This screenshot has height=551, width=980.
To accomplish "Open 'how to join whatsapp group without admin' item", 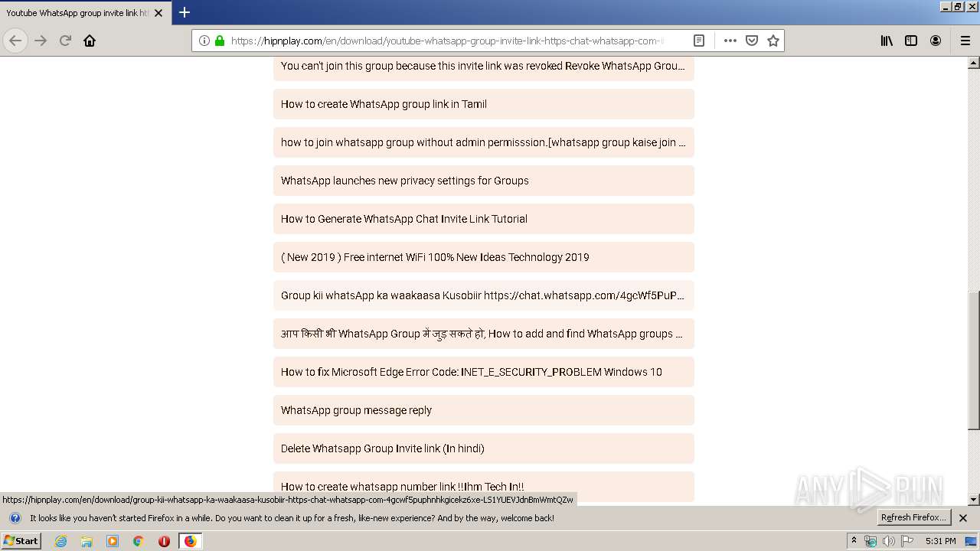I will point(484,142).
